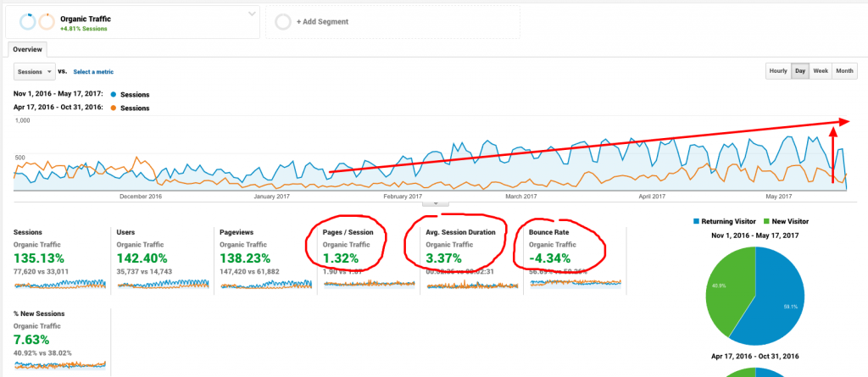Screen dimensions: 868x377
Task: Click the Bounce Rate sparkline
Action: coord(576,283)
